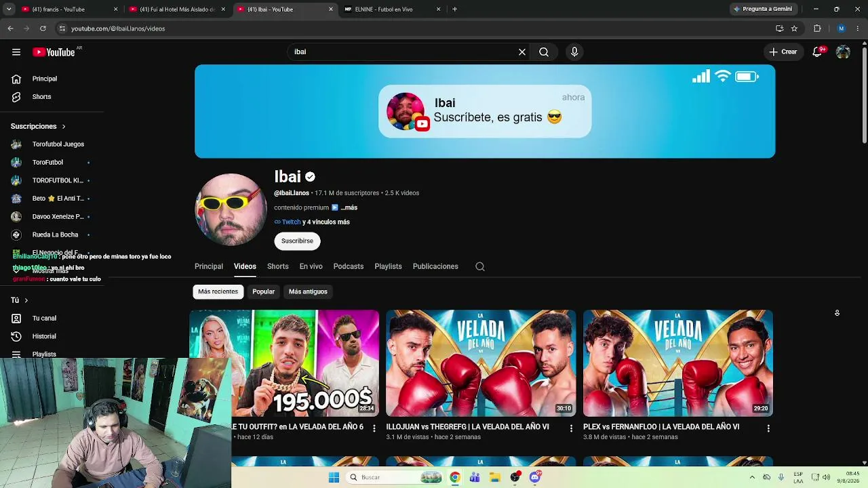Open a new browser tab
This screenshot has height=488, width=868.
pos(454,9)
